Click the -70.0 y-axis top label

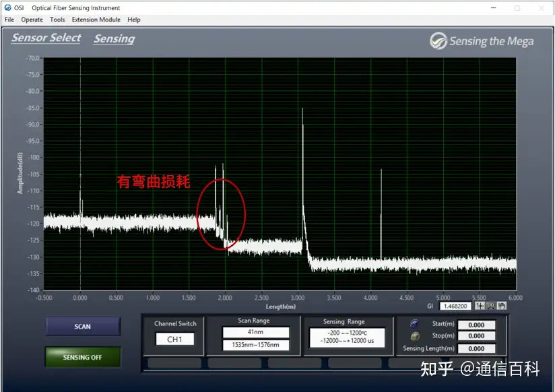tap(33, 58)
